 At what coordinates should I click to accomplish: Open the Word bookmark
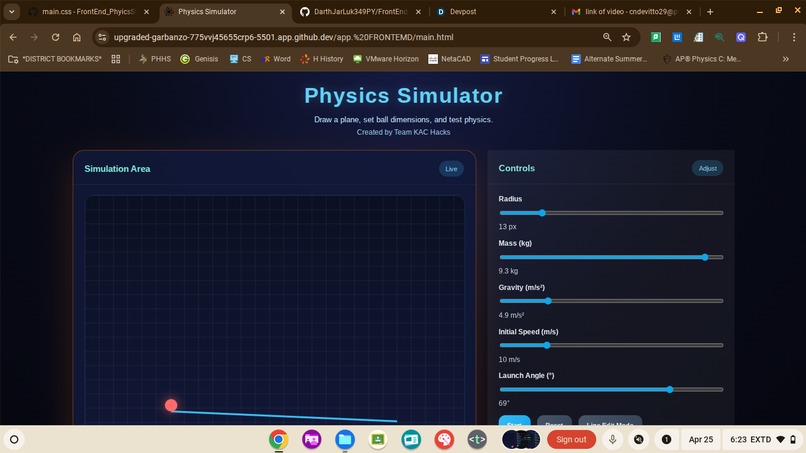click(x=276, y=59)
